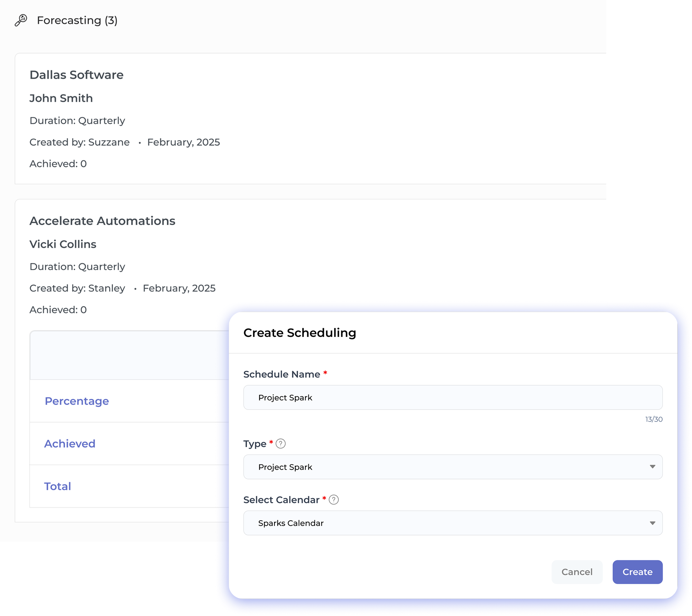Select the Achieved row label
This screenshot has height=616, width=692.
point(70,443)
